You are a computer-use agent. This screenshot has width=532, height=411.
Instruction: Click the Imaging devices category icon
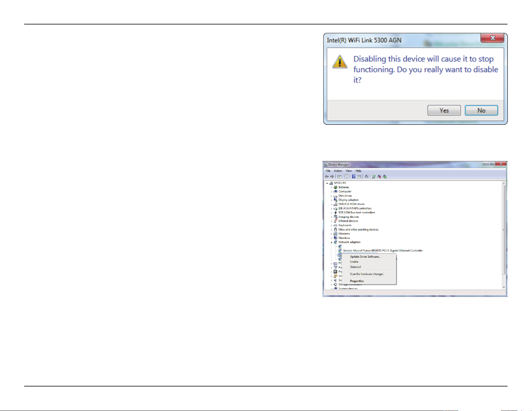[335, 217]
